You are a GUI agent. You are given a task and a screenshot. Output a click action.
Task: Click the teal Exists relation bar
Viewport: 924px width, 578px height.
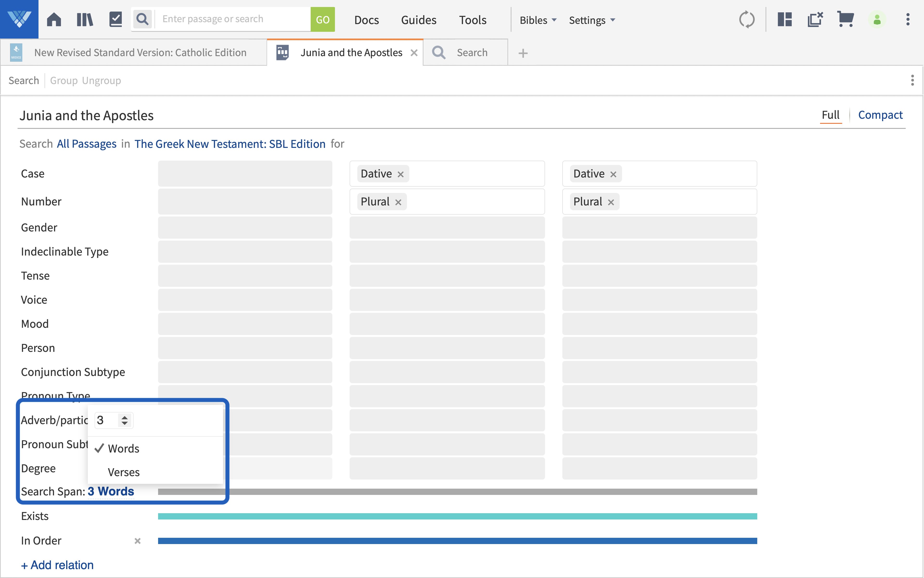(x=457, y=516)
